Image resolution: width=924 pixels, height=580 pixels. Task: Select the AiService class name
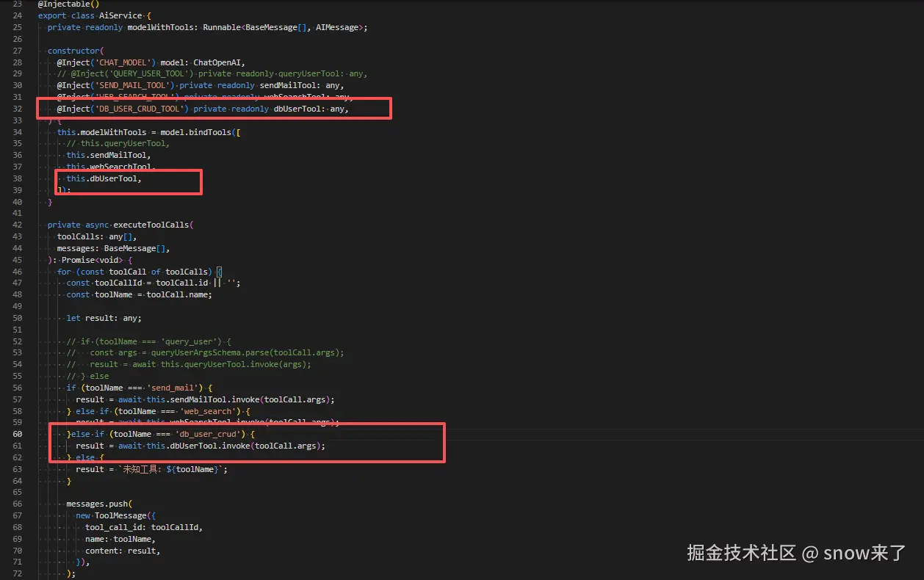coord(119,15)
